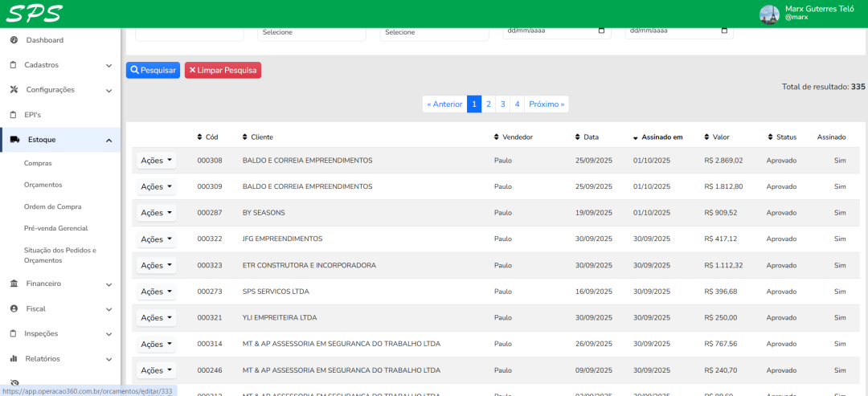Go to page 3 of results
This screenshot has height=396, width=868.
coord(502,104)
